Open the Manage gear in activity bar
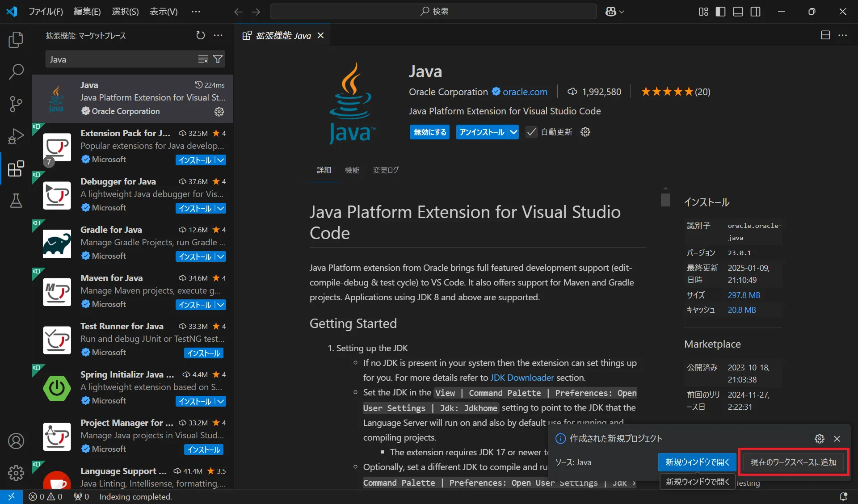Image resolution: width=858 pixels, height=504 pixels. 16,473
